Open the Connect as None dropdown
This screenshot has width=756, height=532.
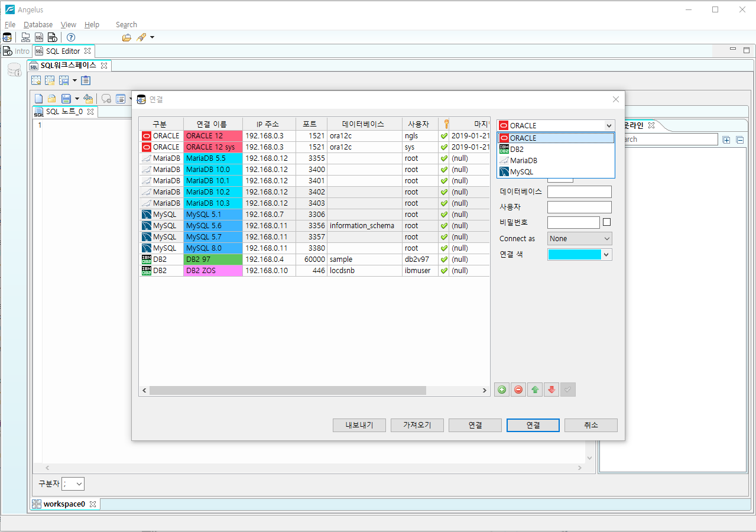point(579,239)
